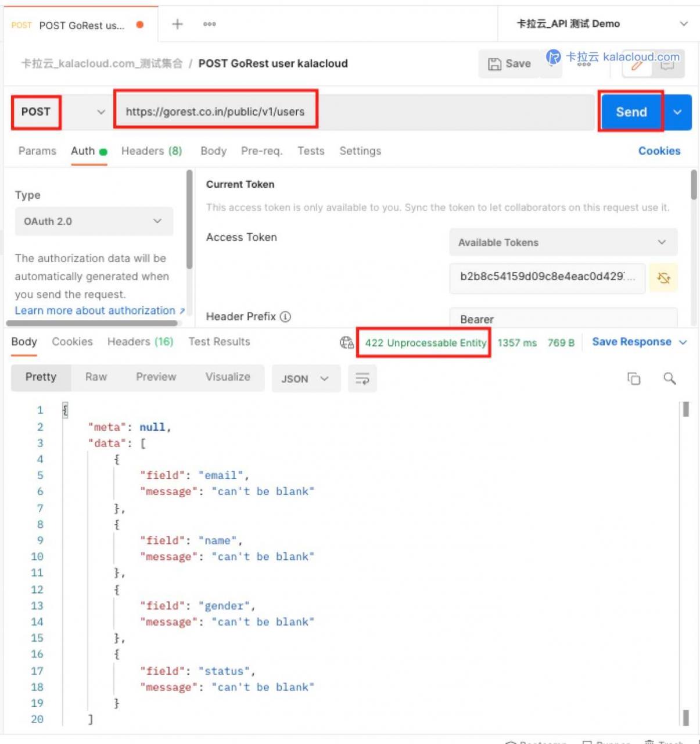This screenshot has width=700, height=744.
Task: Copy response with the copy icon
Action: coord(634,378)
